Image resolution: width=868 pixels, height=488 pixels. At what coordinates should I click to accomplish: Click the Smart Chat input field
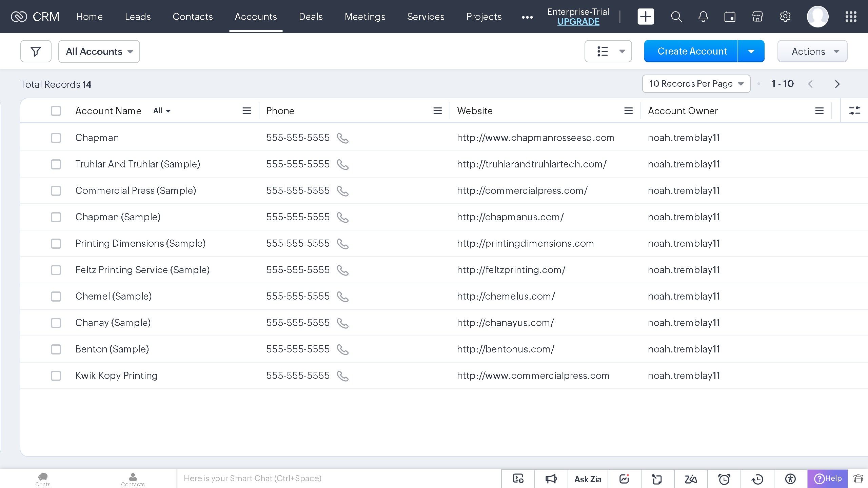pos(338,479)
